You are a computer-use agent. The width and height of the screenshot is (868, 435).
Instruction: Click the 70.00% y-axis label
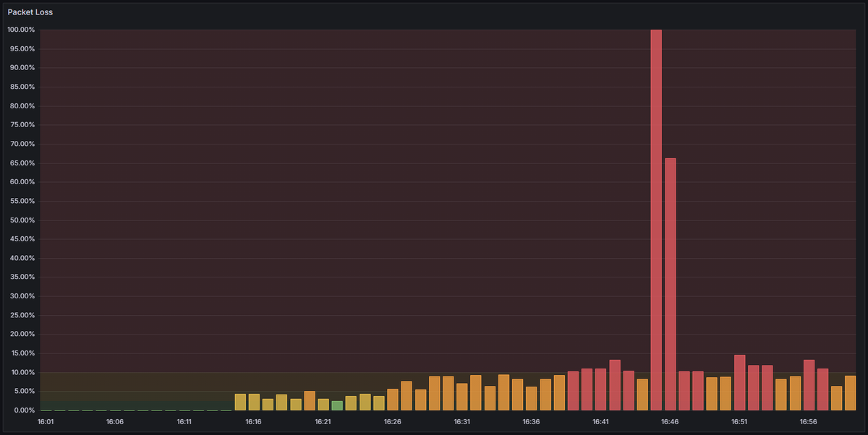point(22,144)
